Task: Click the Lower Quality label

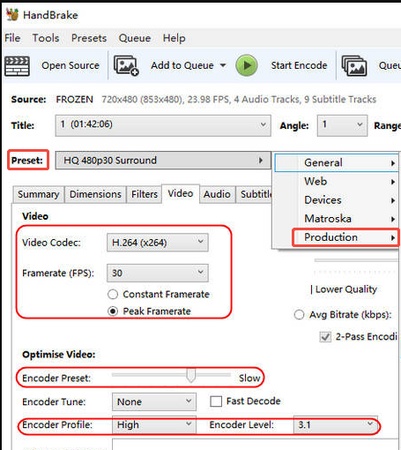Action: point(346,289)
